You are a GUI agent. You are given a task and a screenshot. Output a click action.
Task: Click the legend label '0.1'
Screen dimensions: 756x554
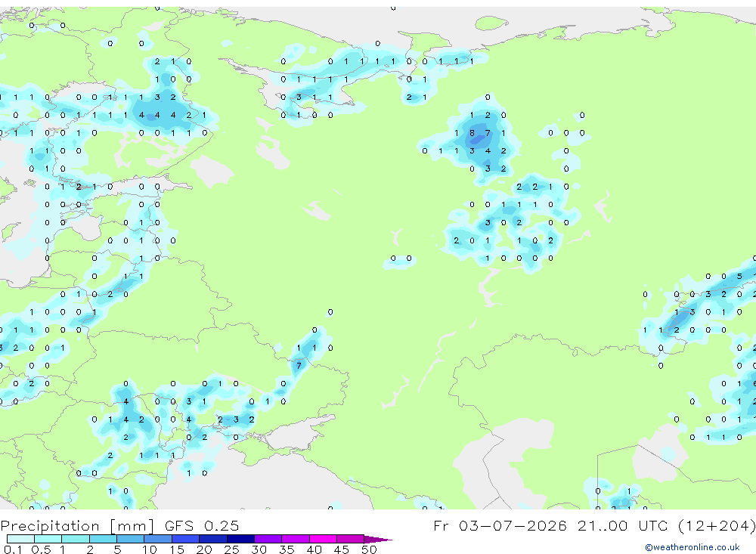coord(12,549)
